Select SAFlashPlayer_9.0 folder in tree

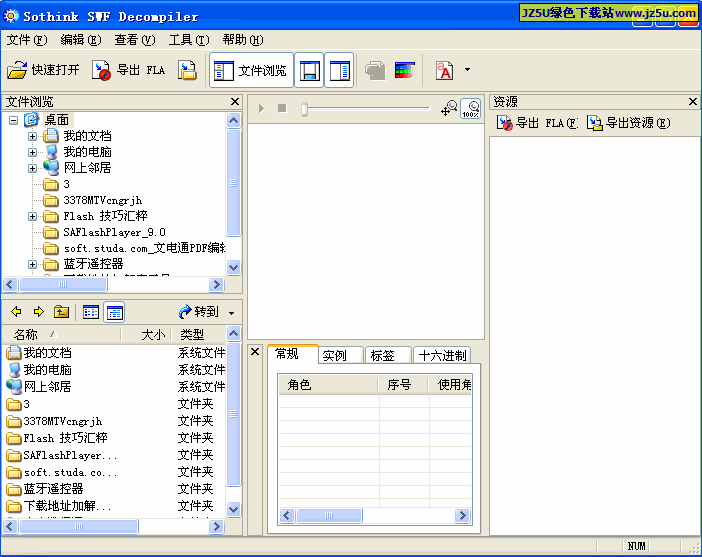click(104, 232)
